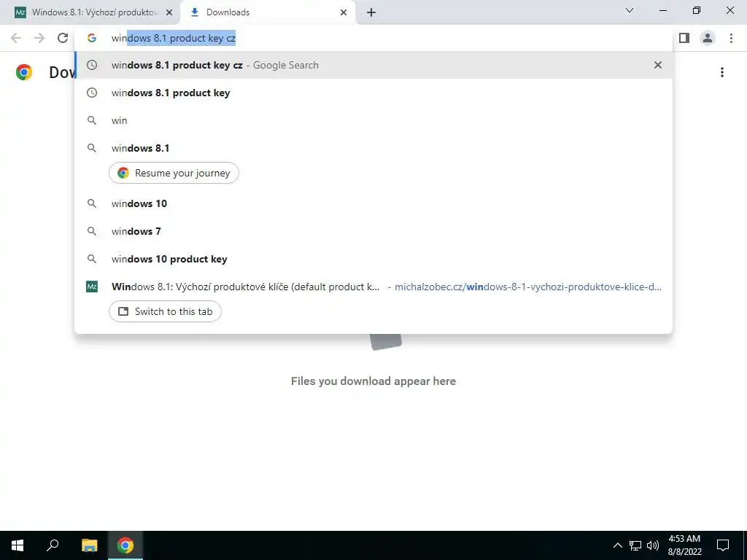Select 'windows 8.1 product key cz' Google Search suggestion
The height and width of the screenshot is (560, 747).
coord(373,65)
